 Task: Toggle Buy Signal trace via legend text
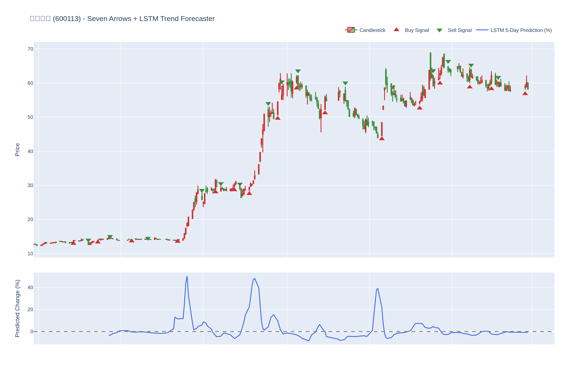coord(416,30)
